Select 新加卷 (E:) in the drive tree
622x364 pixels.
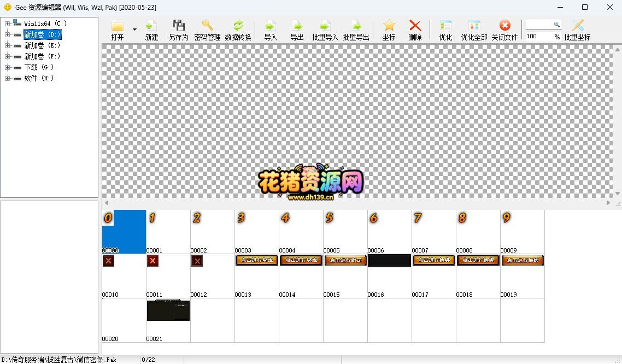pos(42,45)
